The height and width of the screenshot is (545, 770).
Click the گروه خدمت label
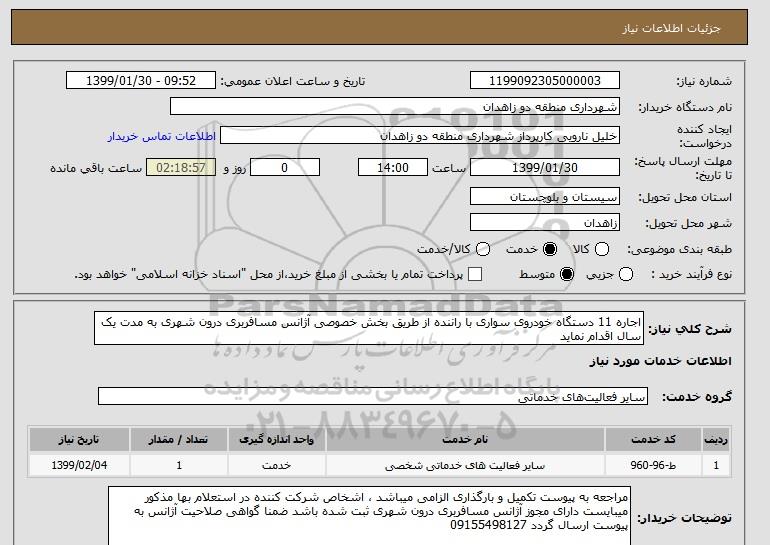(696, 397)
